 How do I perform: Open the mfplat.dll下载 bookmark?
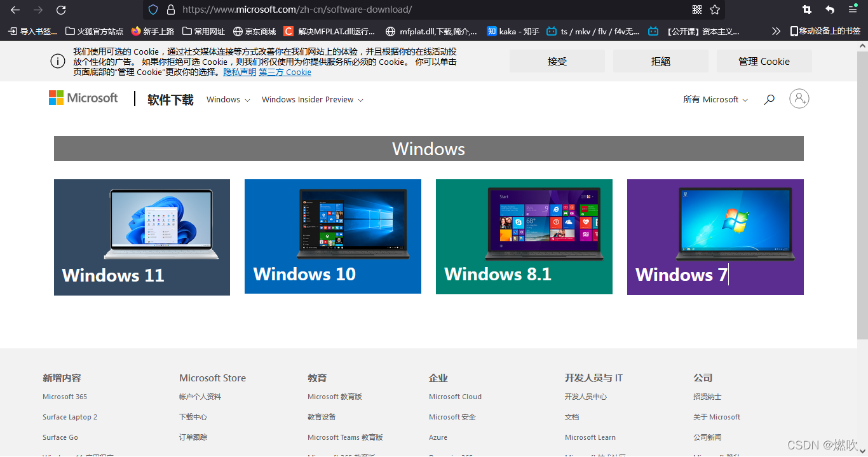(431, 31)
